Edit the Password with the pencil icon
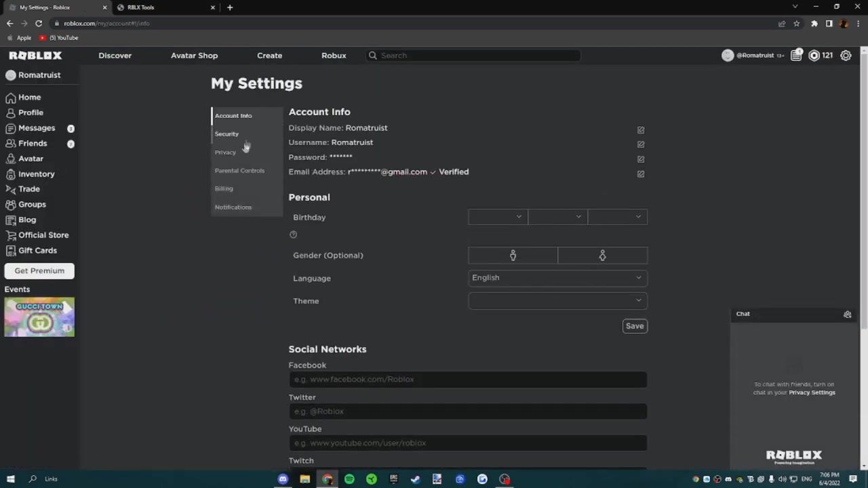 coord(641,159)
